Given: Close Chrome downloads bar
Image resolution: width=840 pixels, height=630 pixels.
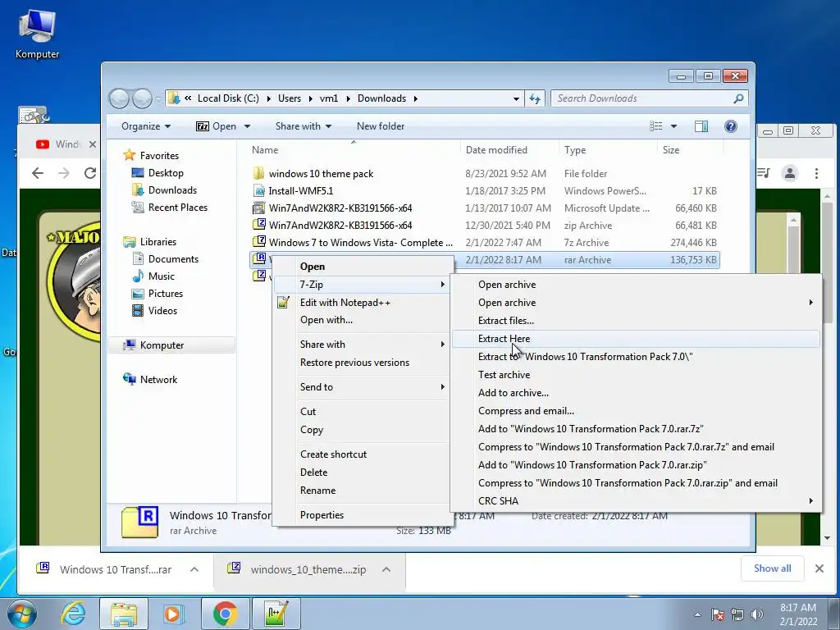Looking at the screenshot, I should click(819, 568).
